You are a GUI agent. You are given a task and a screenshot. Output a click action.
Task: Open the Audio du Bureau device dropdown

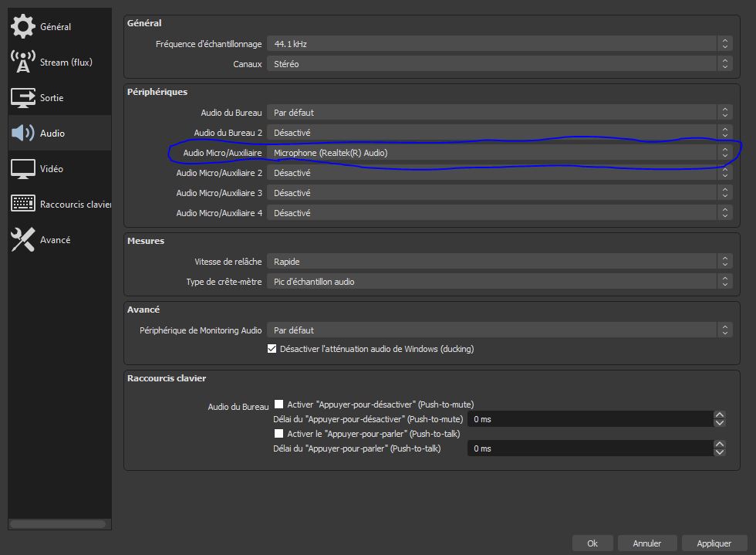(500, 113)
